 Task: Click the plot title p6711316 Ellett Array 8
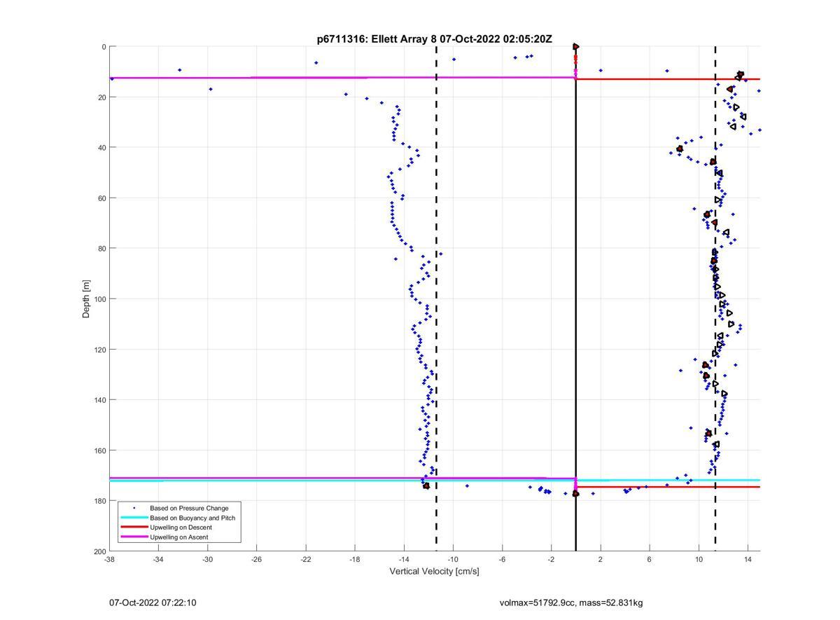[434, 39]
